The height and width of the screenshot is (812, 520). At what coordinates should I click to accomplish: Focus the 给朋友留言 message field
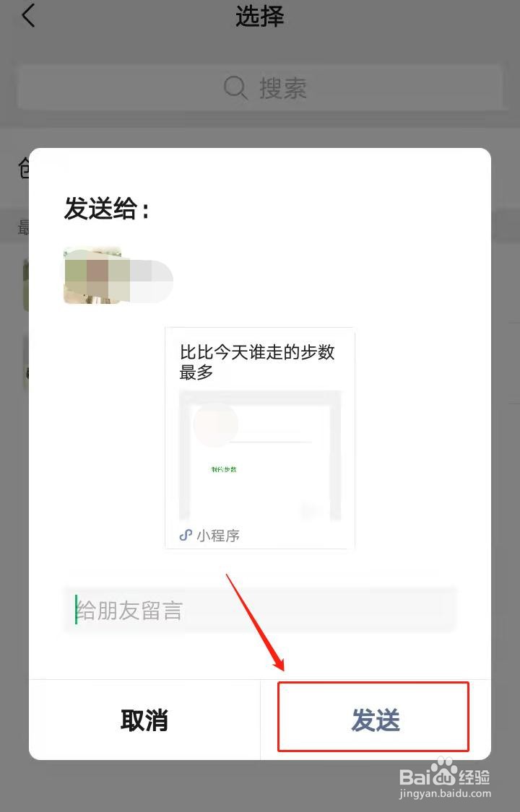point(259,609)
